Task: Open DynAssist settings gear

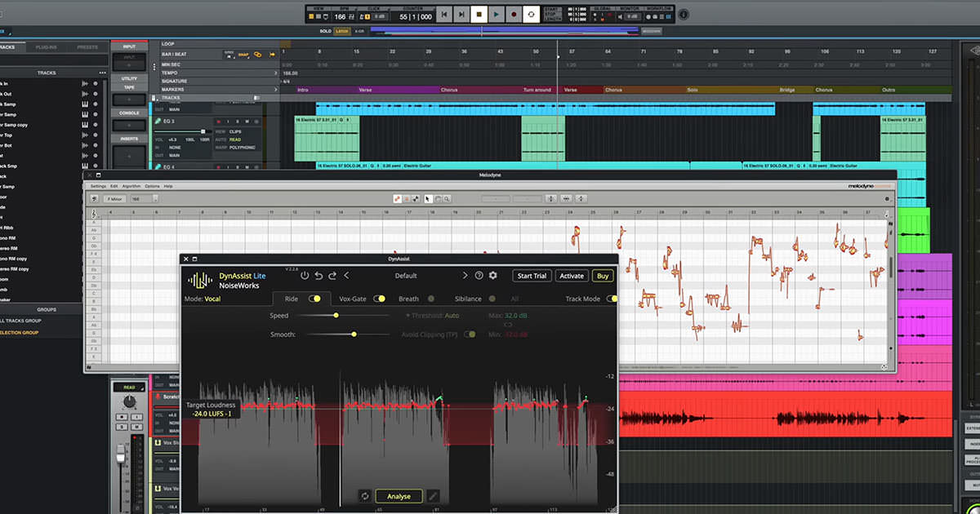Action: pyautogui.click(x=492, y=276)
